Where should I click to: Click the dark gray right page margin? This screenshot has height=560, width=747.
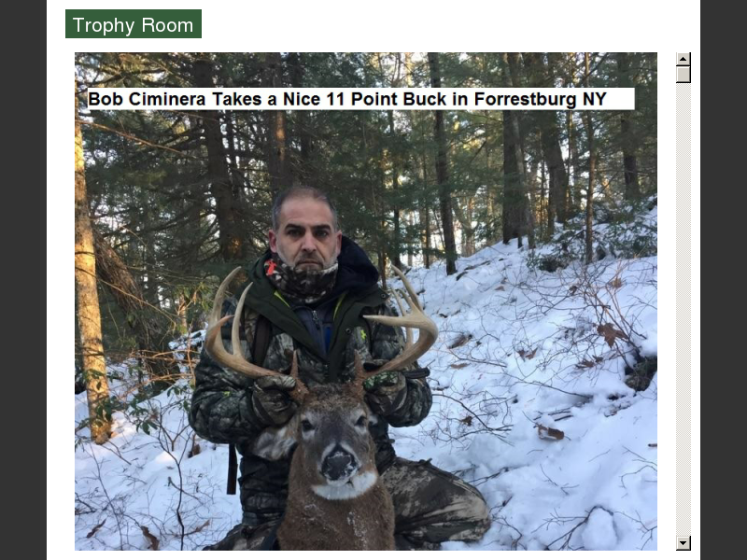pyautogui.click(x=724, y=280)
